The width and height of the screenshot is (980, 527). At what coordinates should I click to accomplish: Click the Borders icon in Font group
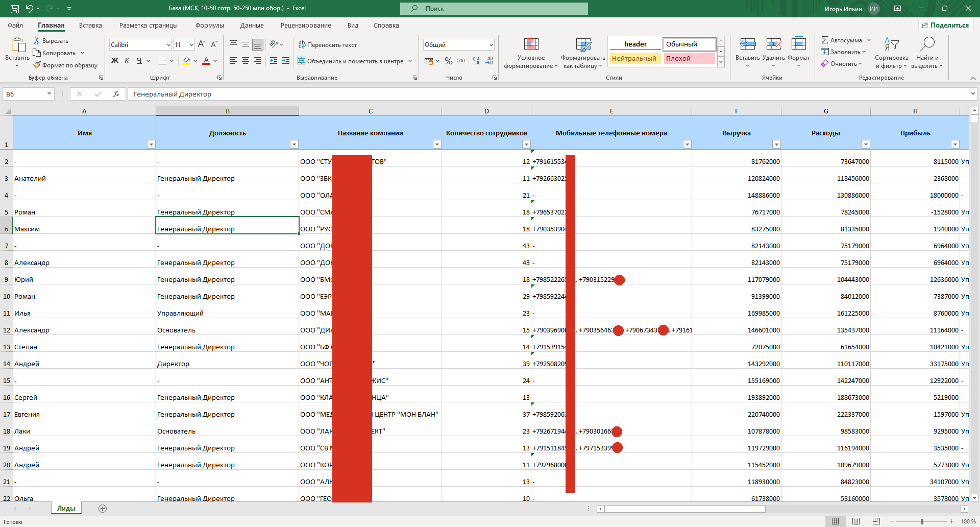[x=162, y=61]
